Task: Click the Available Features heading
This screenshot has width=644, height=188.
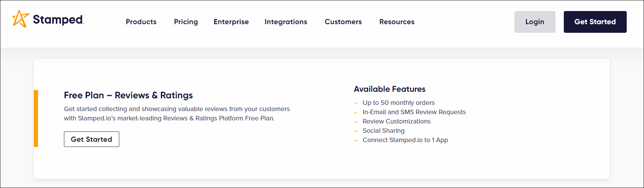Action: click(x=389, y=89)
